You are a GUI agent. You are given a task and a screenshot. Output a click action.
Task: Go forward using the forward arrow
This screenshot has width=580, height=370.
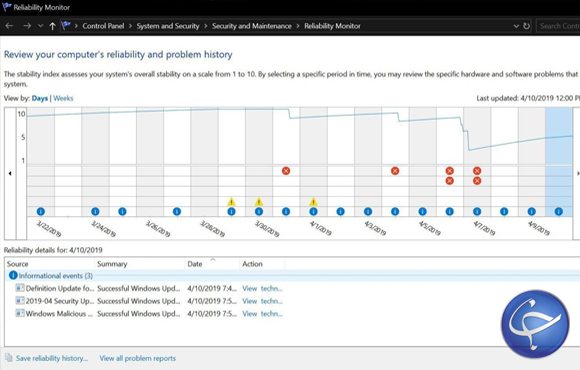[x=27, y=26]
